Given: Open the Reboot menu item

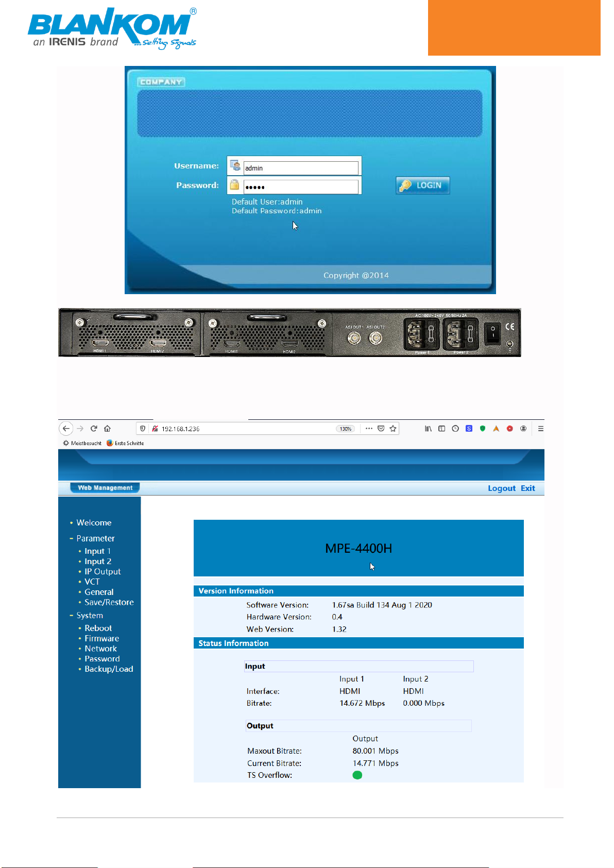Looking at the screenshot, I should coord(98,628).
